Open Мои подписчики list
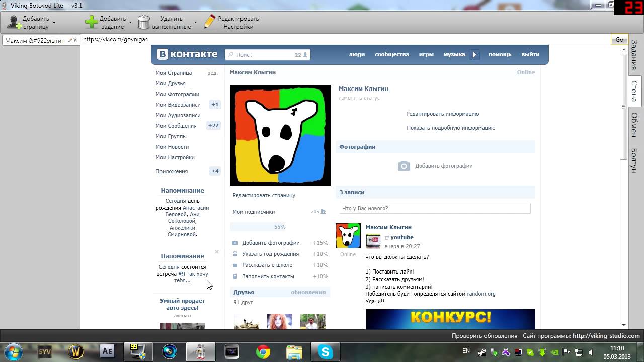Viewport: 644px width, 362px height. coord(254,212)
